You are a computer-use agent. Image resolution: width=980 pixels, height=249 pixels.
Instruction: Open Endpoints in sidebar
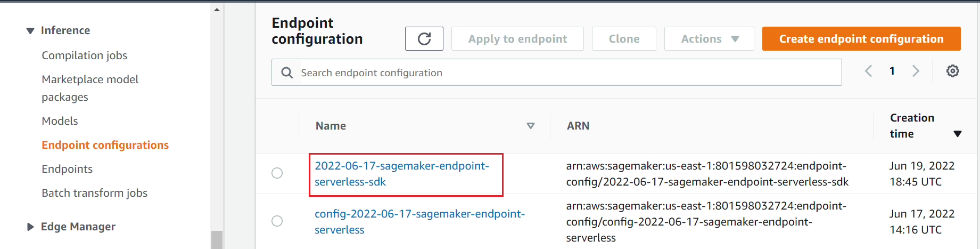(x=67, y=169)
